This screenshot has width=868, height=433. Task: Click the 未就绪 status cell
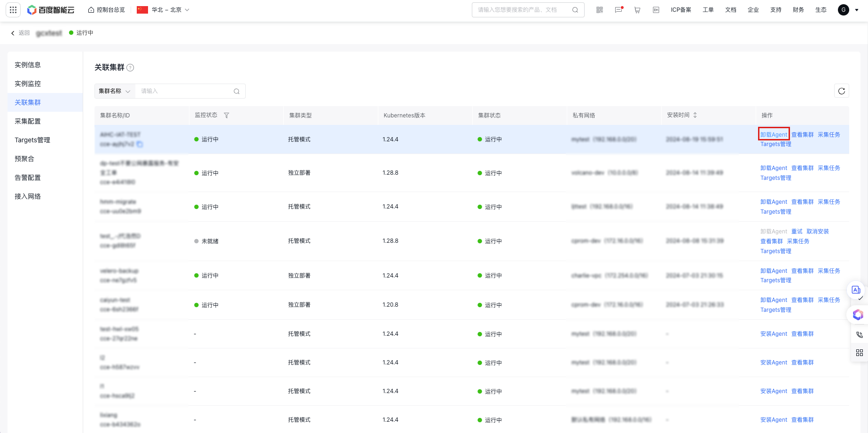(206, 241)
